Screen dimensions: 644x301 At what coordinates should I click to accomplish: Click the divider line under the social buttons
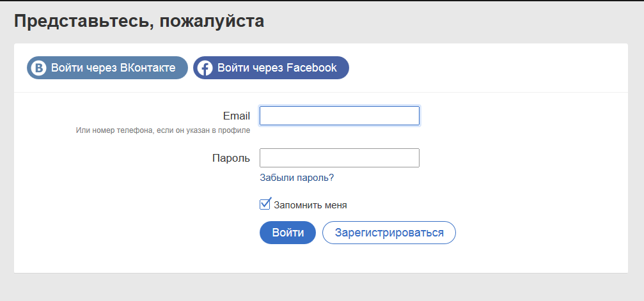[x=321, y=93]
